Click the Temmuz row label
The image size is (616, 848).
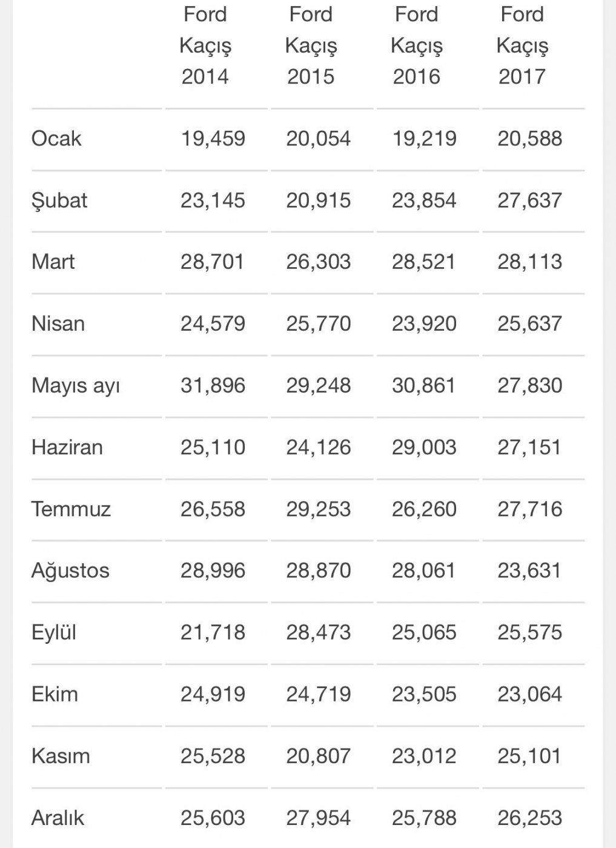click(x=71, y=509)
